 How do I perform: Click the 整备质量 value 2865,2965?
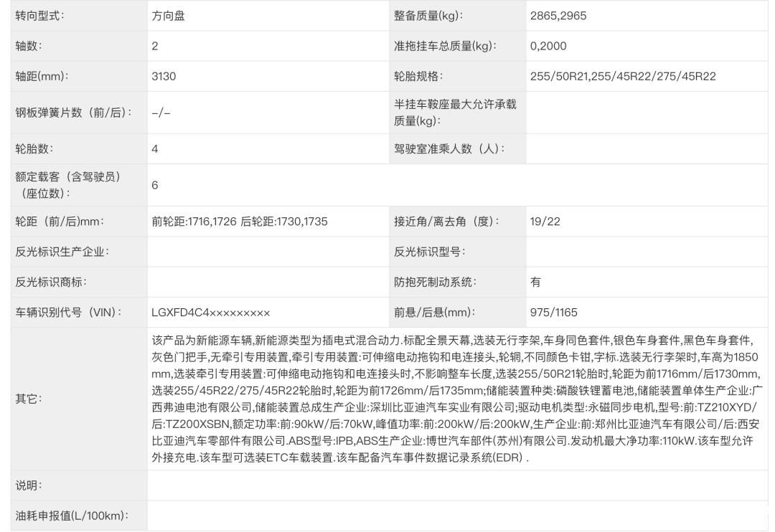(558, 16)
